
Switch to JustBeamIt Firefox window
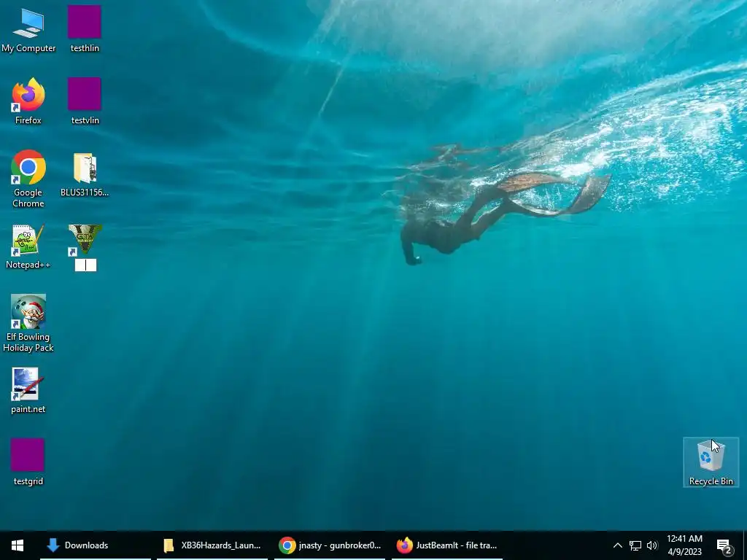pyautogui.click(x=447, y=545)
